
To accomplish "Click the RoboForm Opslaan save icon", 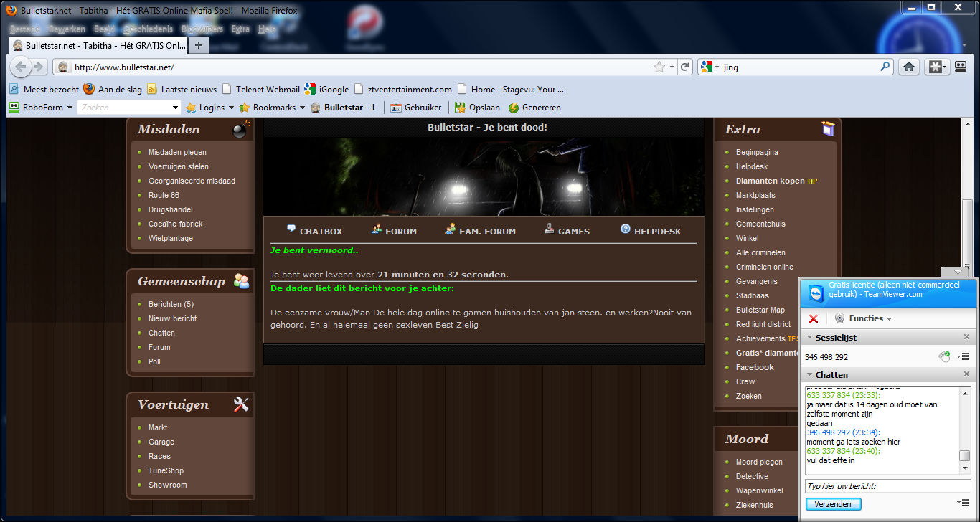I will [460, 108].
